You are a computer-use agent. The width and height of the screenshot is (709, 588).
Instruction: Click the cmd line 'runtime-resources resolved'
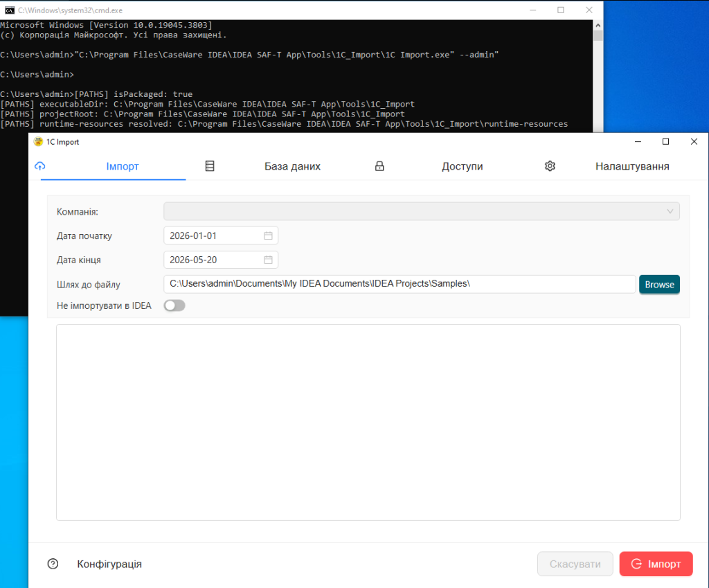coord(284,124)
